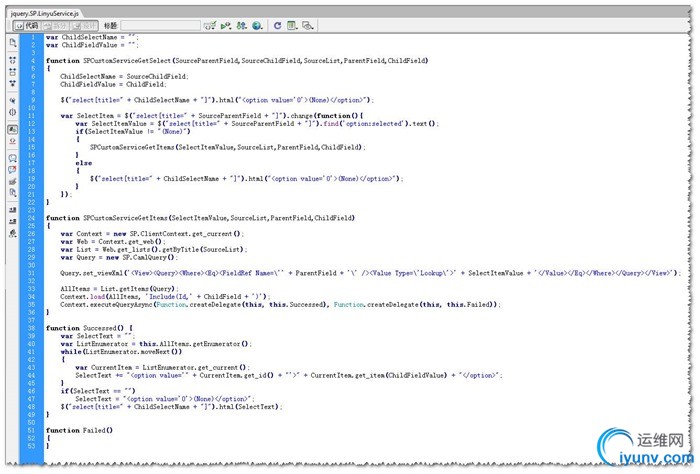Switch to Split view button
700x474 pixels.
(x=55, y=26)
